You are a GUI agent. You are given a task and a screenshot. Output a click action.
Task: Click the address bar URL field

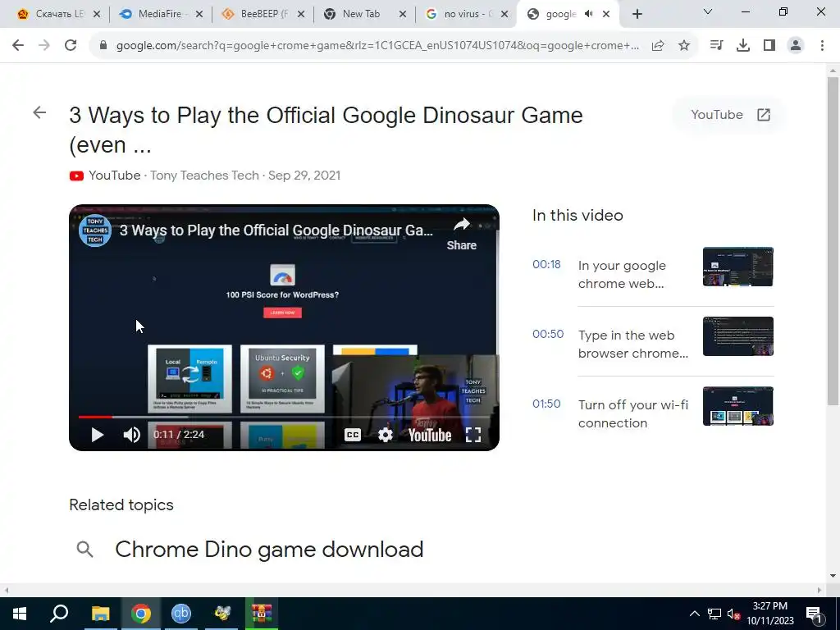(x=377, y=46)
